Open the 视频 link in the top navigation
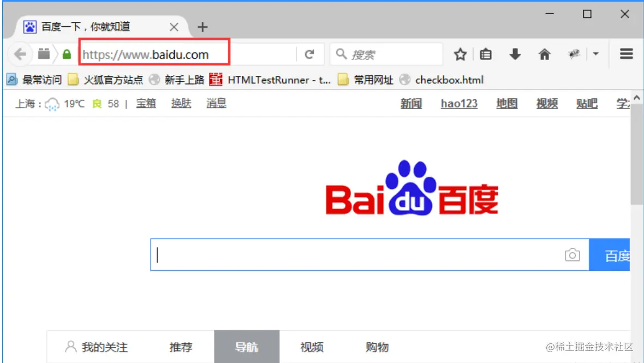 pos(547,104)
